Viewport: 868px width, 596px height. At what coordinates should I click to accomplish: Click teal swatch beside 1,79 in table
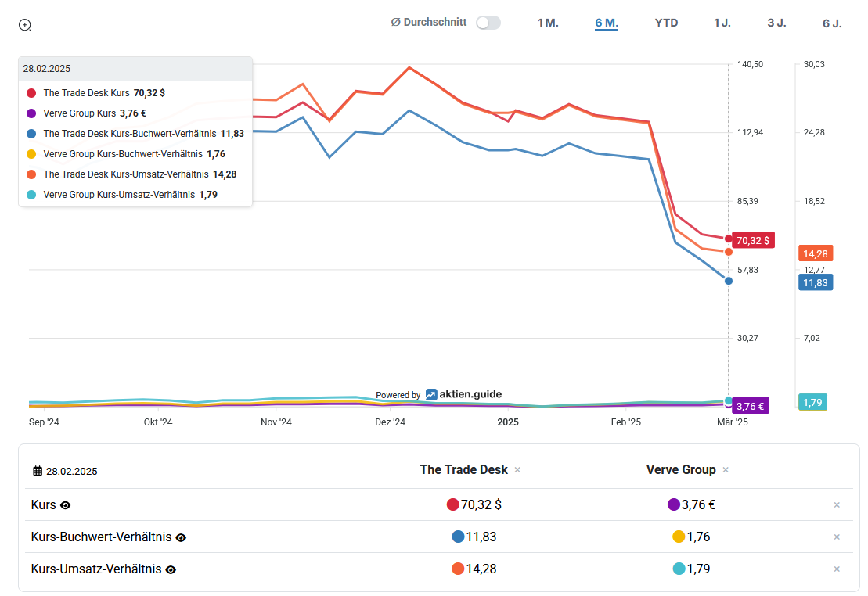click(679, 569)
